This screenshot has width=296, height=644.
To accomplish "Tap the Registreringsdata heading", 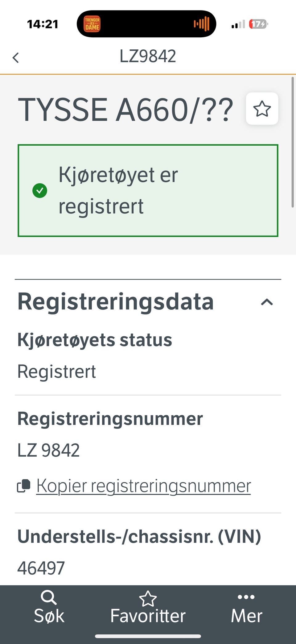I will click(116, 301).
